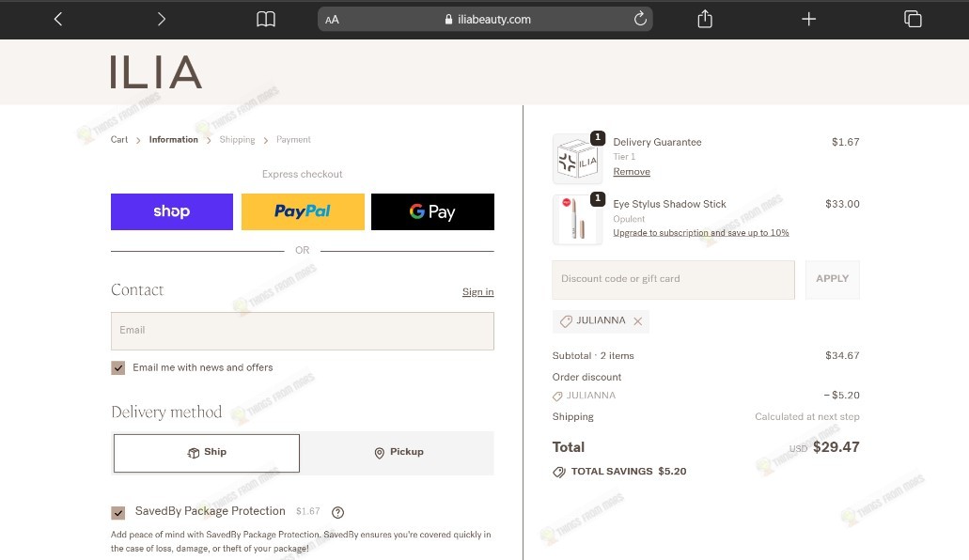Select the Payment breadcrumb step
Image resolution: width=969 pixels, height=560 pixels.
(x=293, y=140)
